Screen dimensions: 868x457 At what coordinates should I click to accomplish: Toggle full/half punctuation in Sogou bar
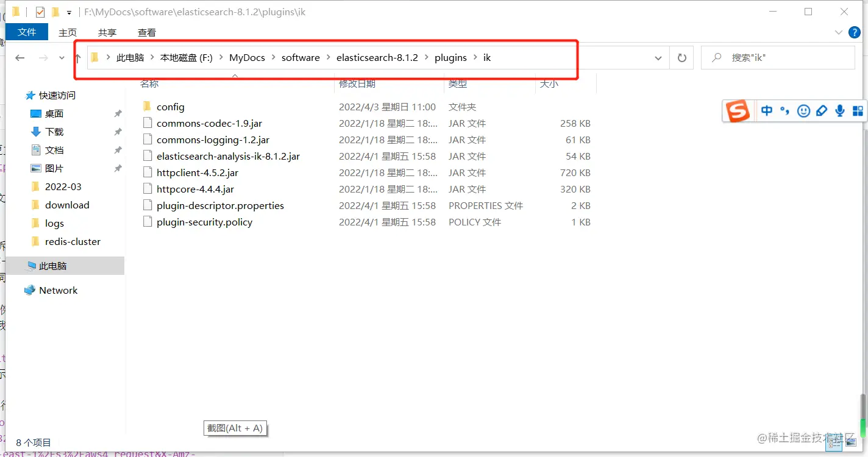coord(785,111)
